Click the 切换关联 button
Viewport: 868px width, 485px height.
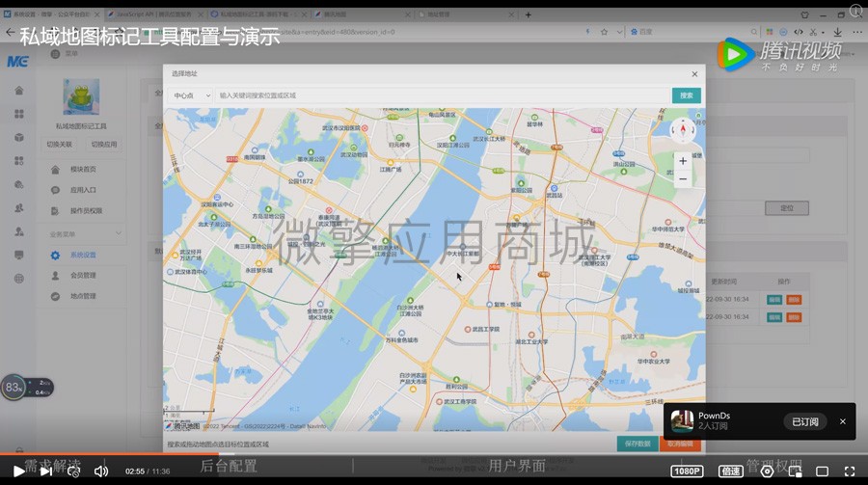[59, 144]
